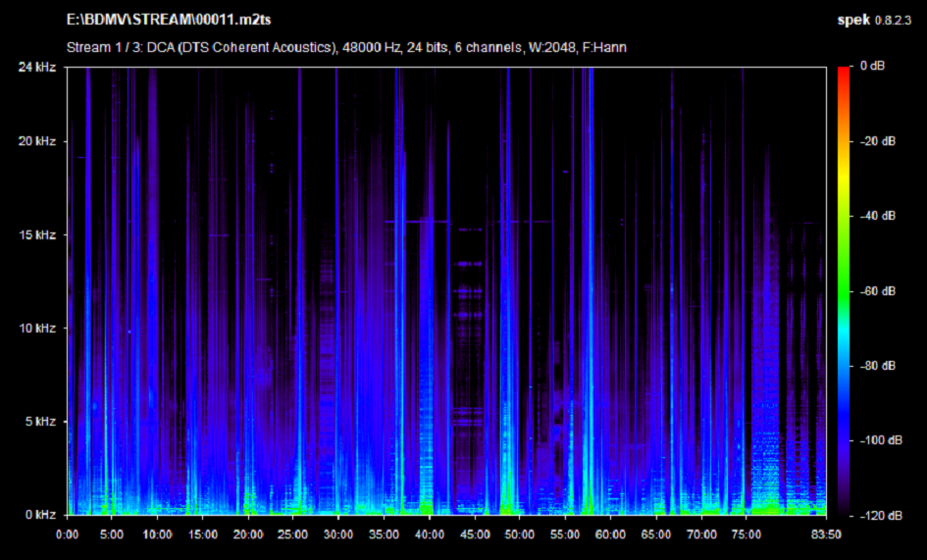The height and width of the screenshot is (560, 927).
Task: Click the 45:00 time axis marker
Action: [475, 535]
